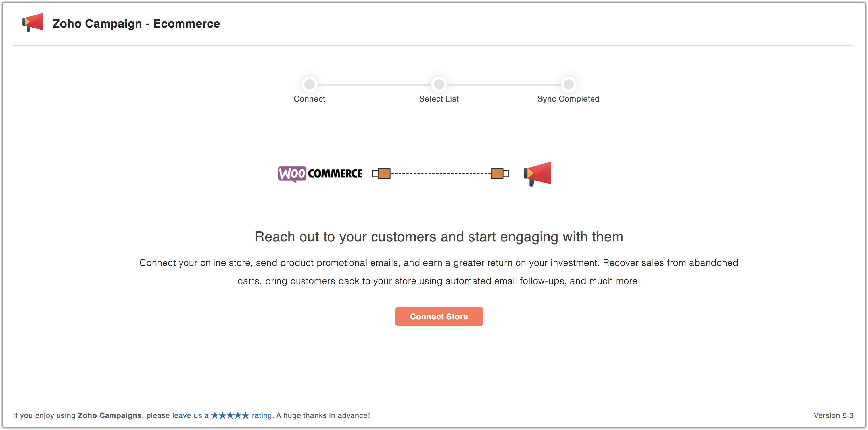The image size is (868, 430).
Task: Click the bold 'Zoho Campaigns' footer text
Action: click(x=110, y=415)
